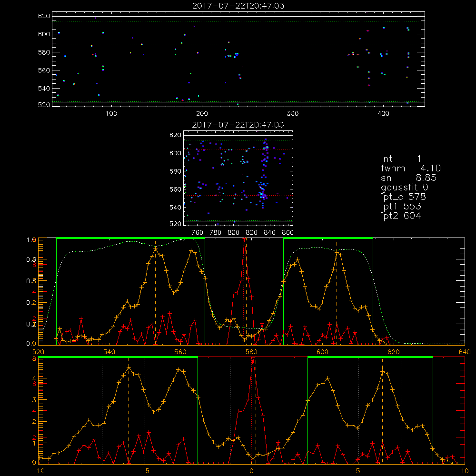Screen dimensions: 476x476
Task: Click x-axis label 800 on middle plot
Action: [x=233, y=233]
